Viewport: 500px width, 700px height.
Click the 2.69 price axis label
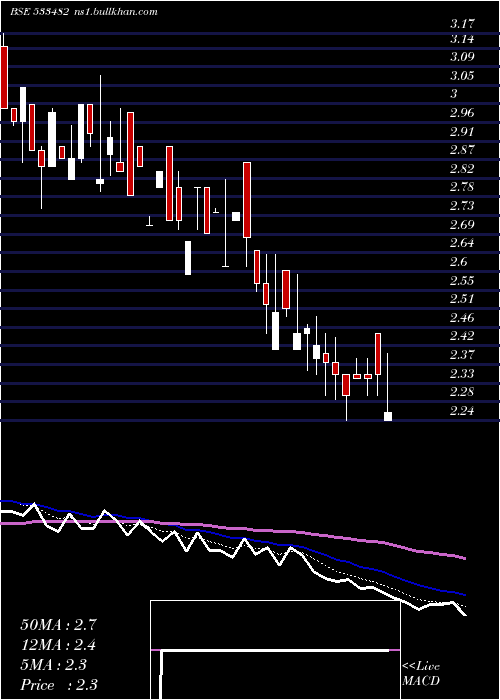[x=462, y=224]
